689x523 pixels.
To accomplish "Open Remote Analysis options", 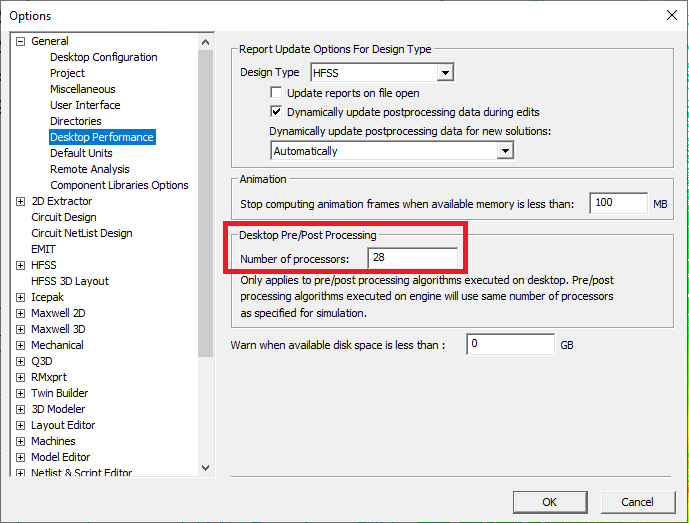I will point(90,169).
